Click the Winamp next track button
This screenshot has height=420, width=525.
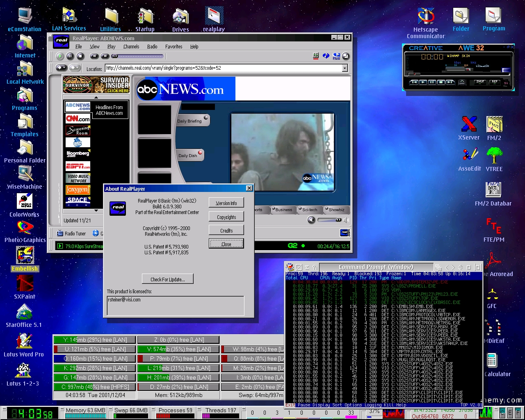click(x=450, y=82)
